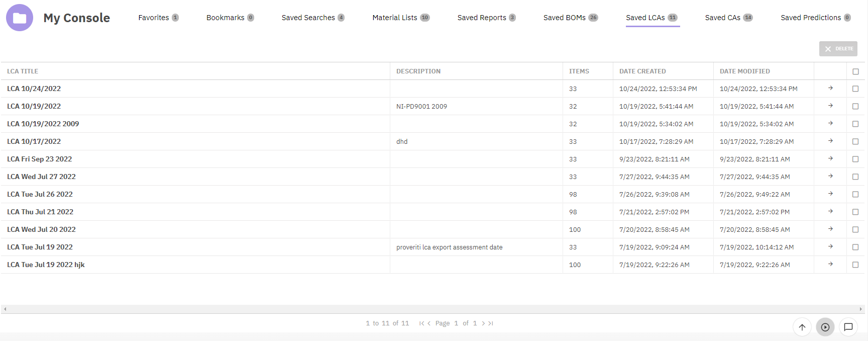
Task: Check the box for LCA 10/19/2022 2009
Action: click(855, 124)
